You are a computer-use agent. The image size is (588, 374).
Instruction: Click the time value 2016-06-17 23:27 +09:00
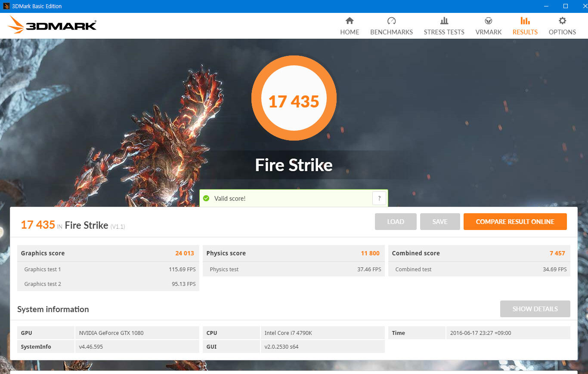[x=480, y=333]
